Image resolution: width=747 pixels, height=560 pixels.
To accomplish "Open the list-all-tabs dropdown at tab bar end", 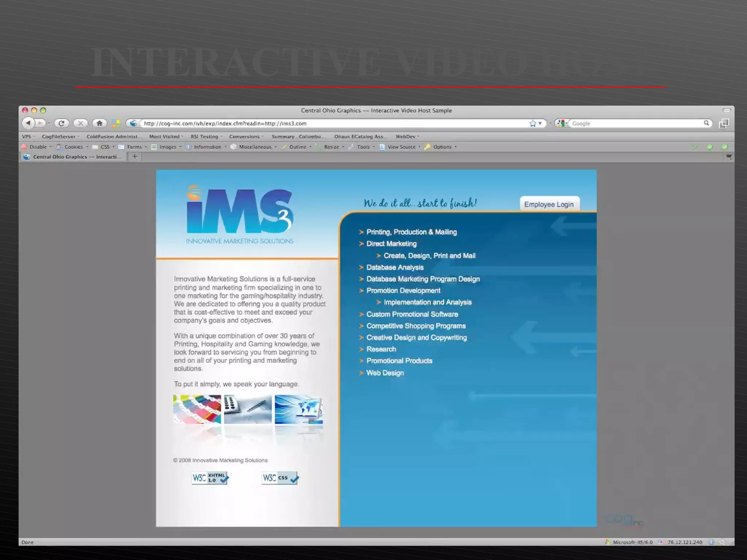I will (x=729, y=157).
